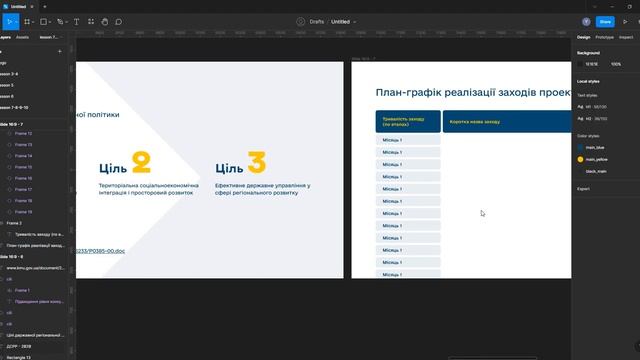Click the .doc link on slide
Screen dimensions: 640x360
100,251
